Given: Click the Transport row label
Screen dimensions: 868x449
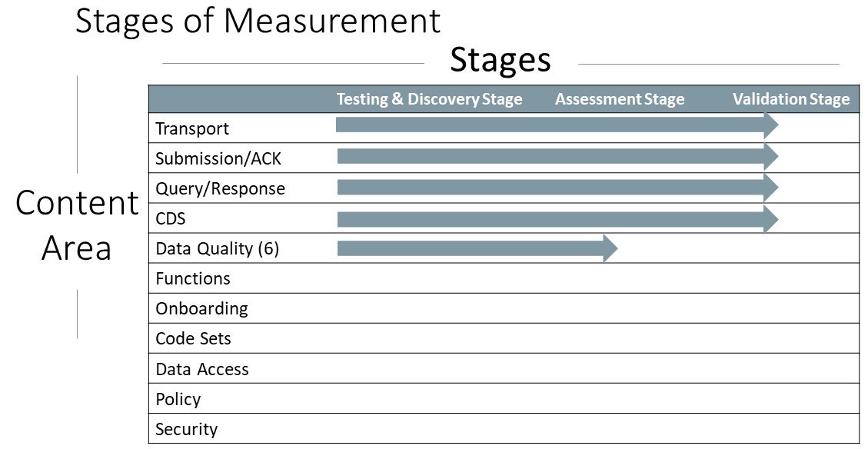Looking at the screenshot, I should tap(192, 128).
